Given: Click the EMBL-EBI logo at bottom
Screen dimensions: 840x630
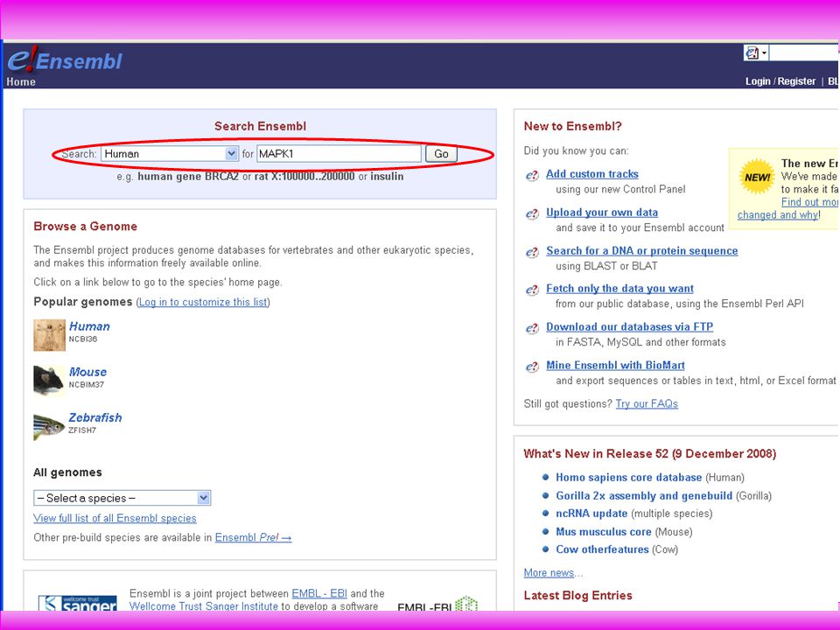Looking at the screenshot, I should [437, 605].
